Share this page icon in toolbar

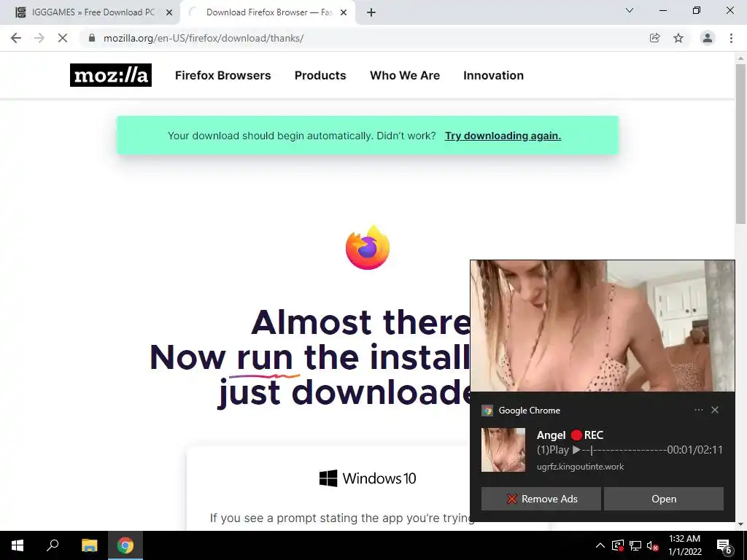654,38
